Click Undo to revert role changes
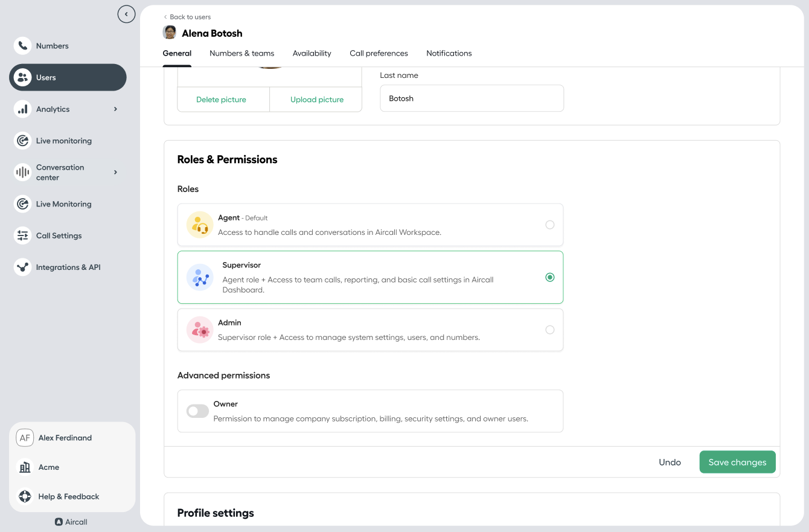Screen dimensions: 809x532 point(670,463)
